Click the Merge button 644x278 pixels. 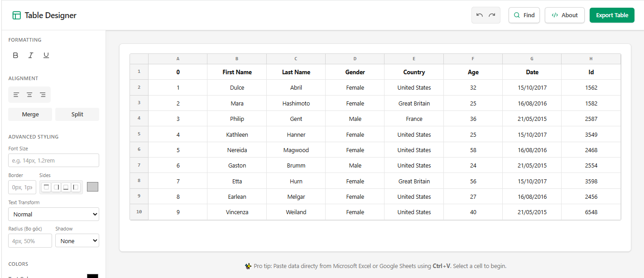30,115
